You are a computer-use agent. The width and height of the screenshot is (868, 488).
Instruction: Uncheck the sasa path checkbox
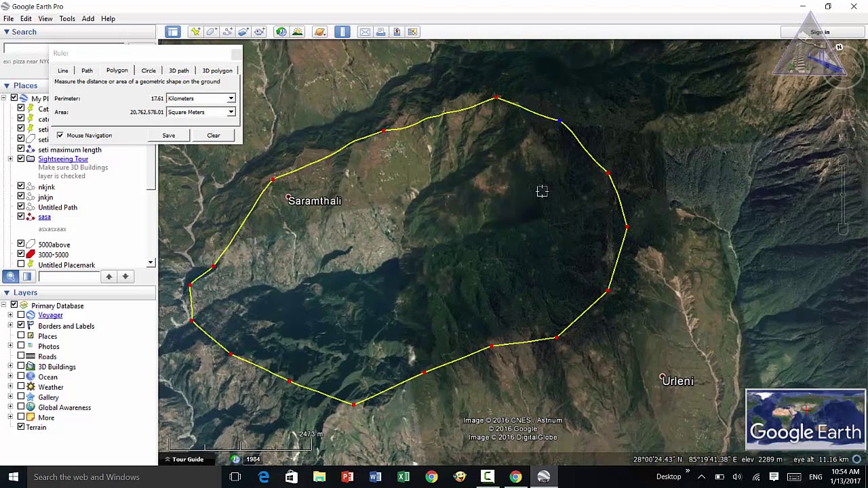click(x=21, y=217)
